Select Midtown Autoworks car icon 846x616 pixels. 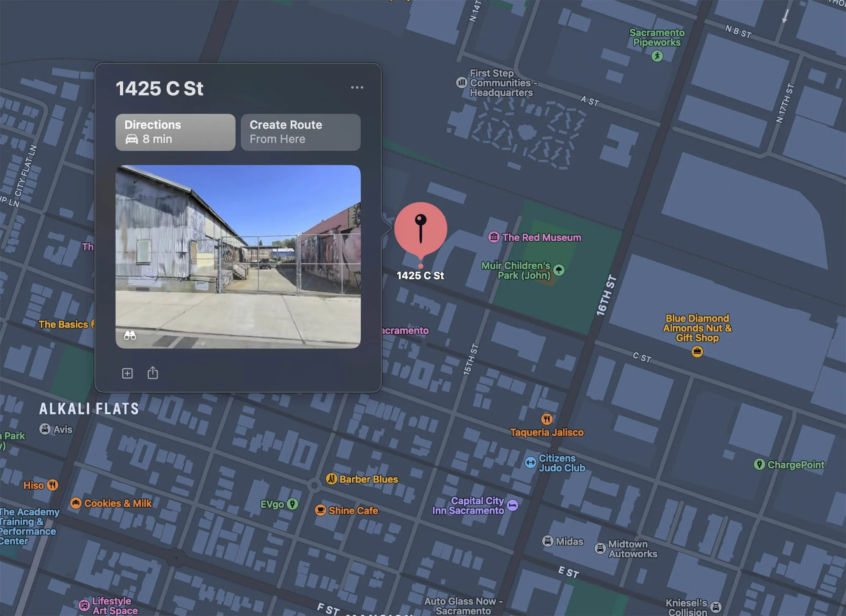tap(600, 548)
